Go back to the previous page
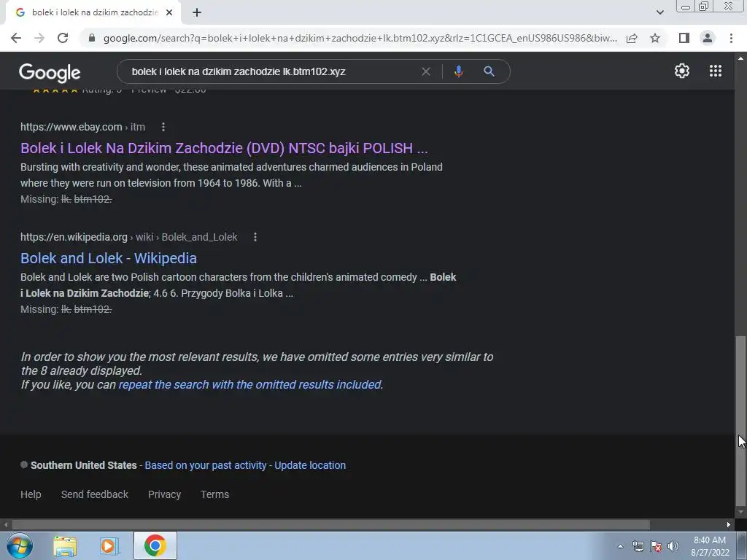 [16, 38]
